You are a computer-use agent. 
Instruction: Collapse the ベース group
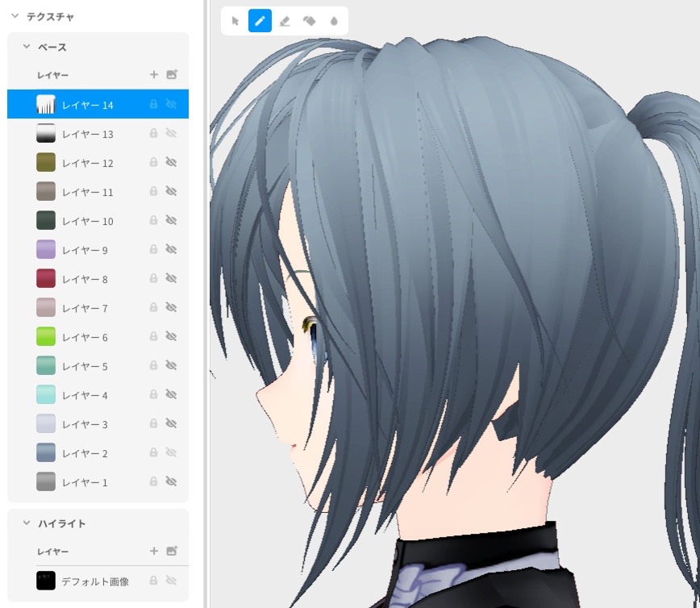coord(26,47)
